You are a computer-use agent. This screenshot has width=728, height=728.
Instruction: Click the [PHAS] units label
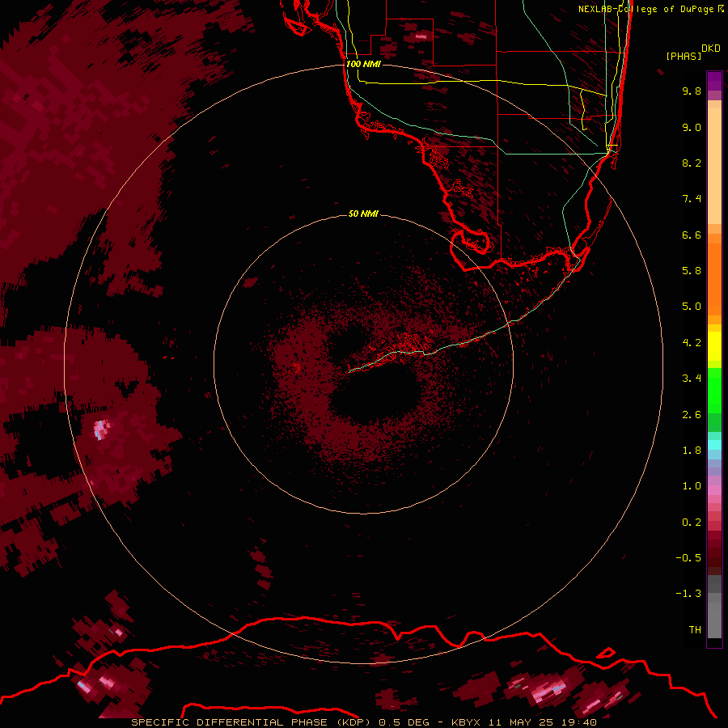684,56
